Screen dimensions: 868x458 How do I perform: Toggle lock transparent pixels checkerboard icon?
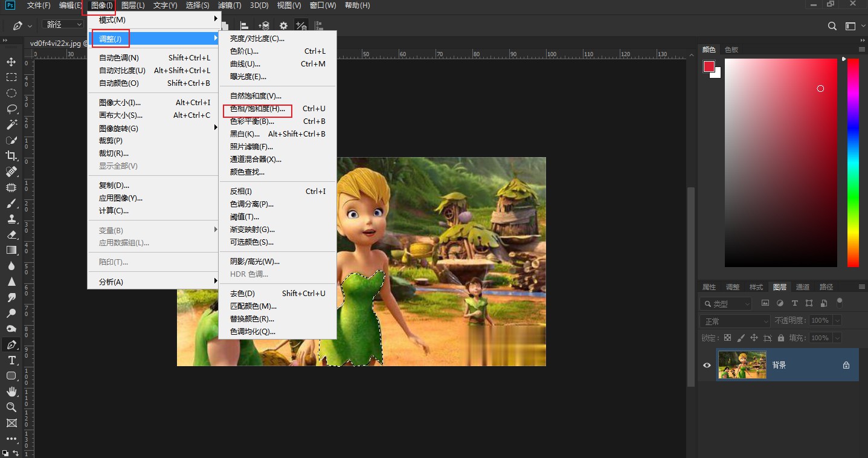(727, 338)
